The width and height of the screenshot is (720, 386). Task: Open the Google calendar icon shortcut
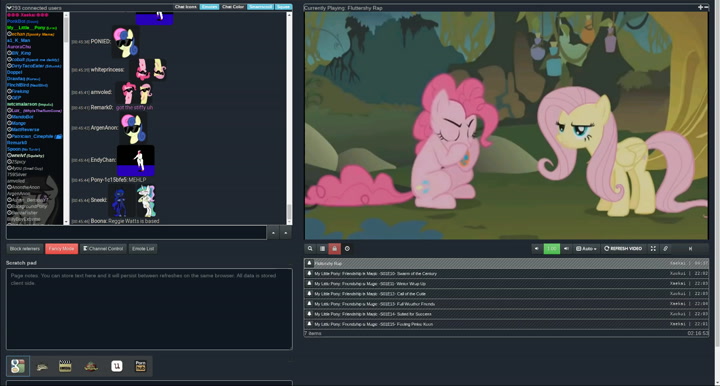pyautogui.click(x=18, y=366)
